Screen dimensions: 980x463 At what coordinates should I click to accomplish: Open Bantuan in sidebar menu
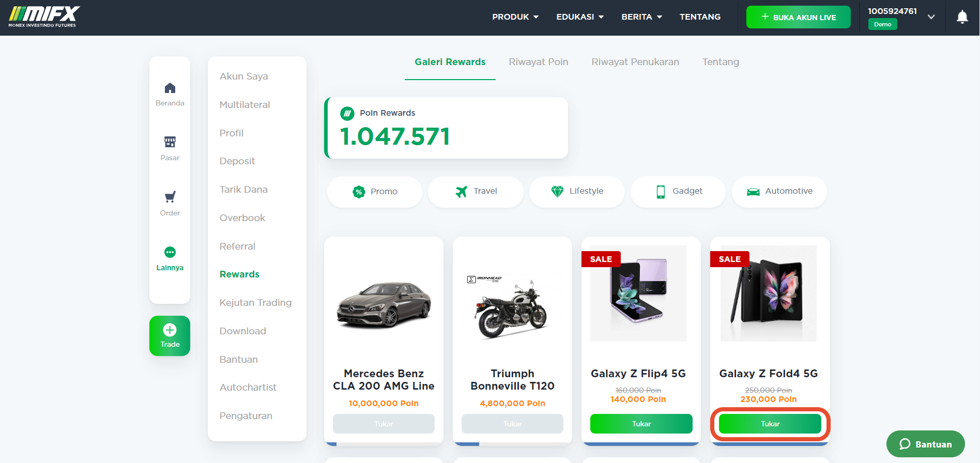click(x=239, y=360)
